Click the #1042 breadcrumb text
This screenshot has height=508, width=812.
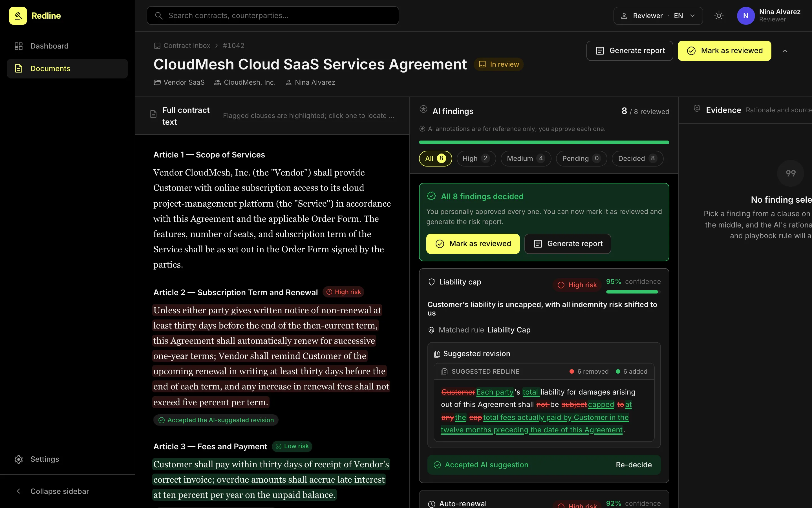233,46
